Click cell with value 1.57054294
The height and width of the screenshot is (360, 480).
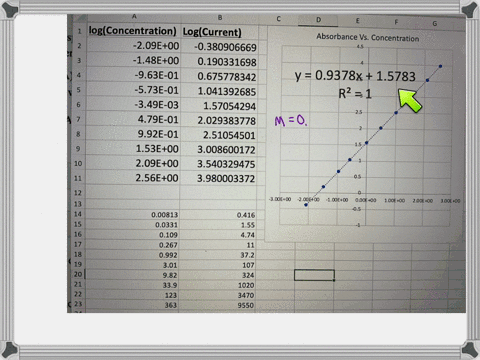[x=220, y=106]
